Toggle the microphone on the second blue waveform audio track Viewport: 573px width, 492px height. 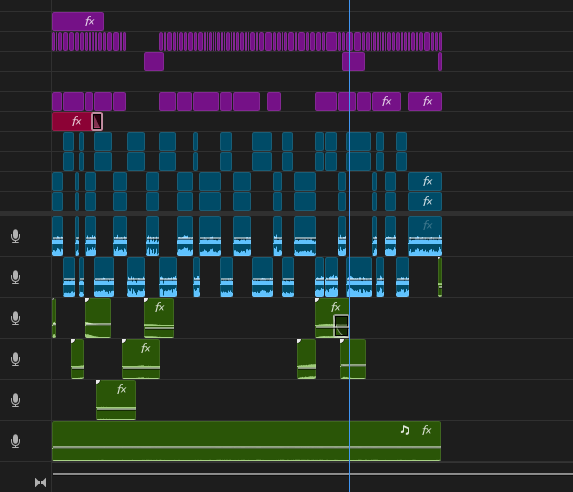(15, 277)
